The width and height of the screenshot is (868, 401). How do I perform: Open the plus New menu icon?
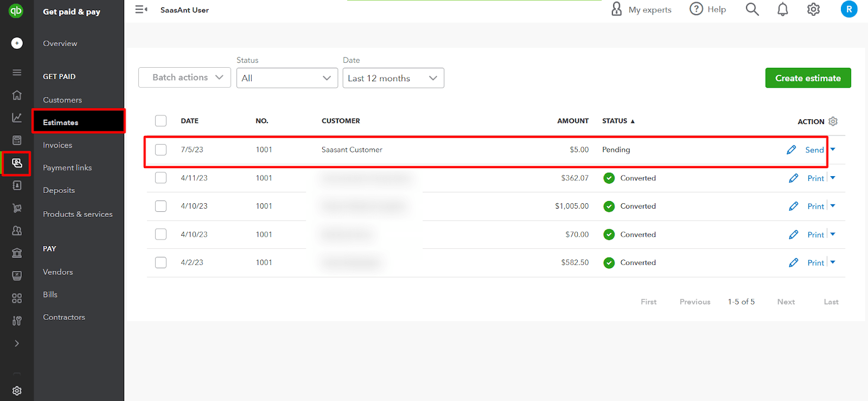point(17,43)
